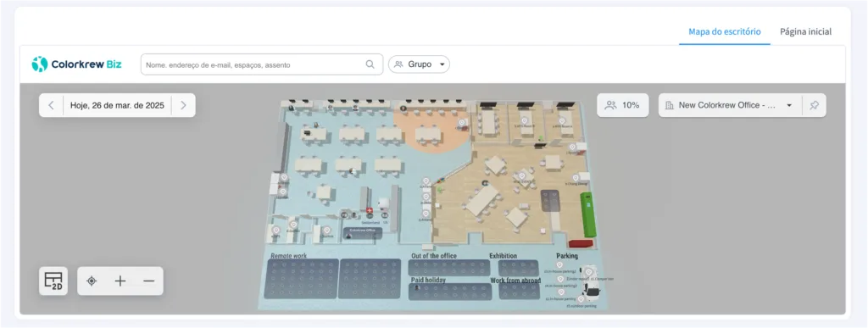Click the search magnifier icon
The height and width of the screenshot is (328, 868).
[370, 64]
